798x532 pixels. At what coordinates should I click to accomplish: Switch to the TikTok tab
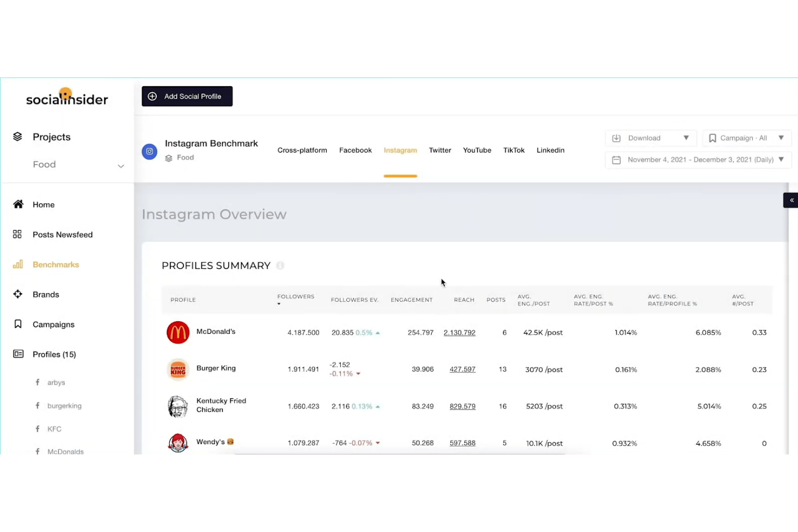pyautogui.click(x=514, y=150)
